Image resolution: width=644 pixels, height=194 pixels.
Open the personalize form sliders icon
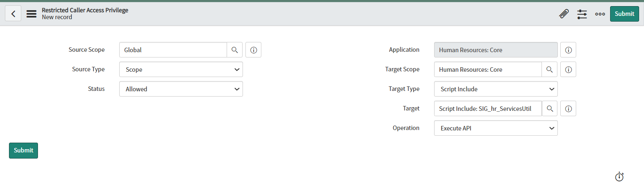582,14
